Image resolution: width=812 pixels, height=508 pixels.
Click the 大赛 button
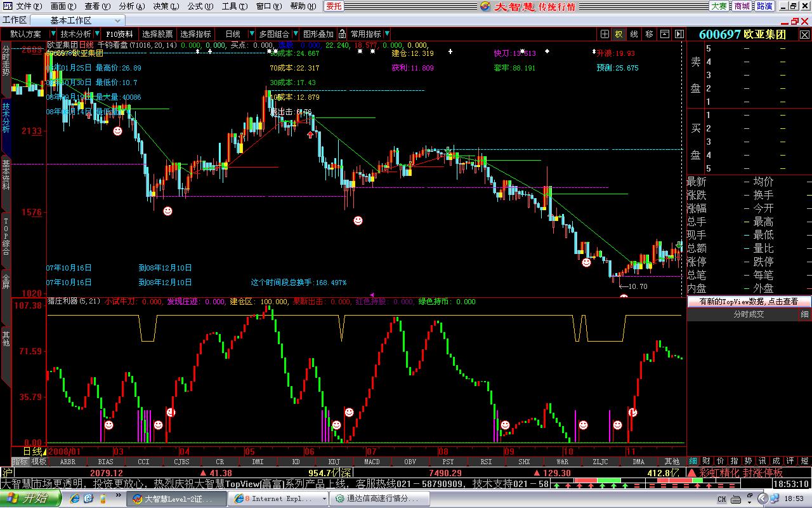click(x=719, y=6)
